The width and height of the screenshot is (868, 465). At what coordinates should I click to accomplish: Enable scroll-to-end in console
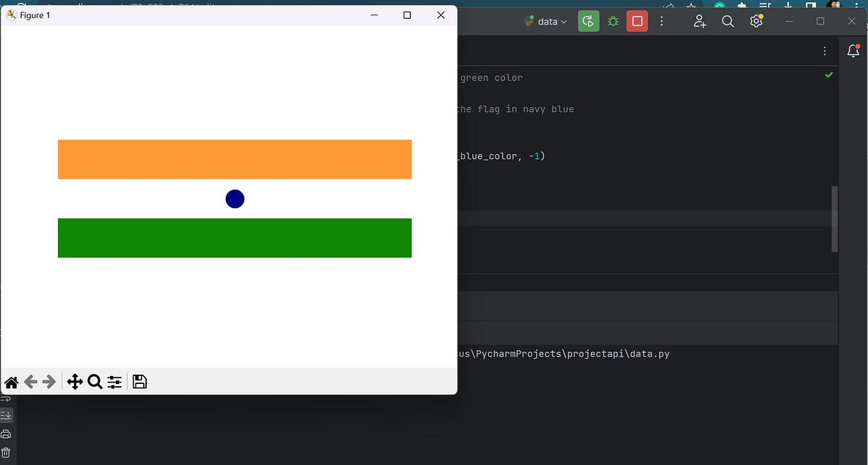7,415
